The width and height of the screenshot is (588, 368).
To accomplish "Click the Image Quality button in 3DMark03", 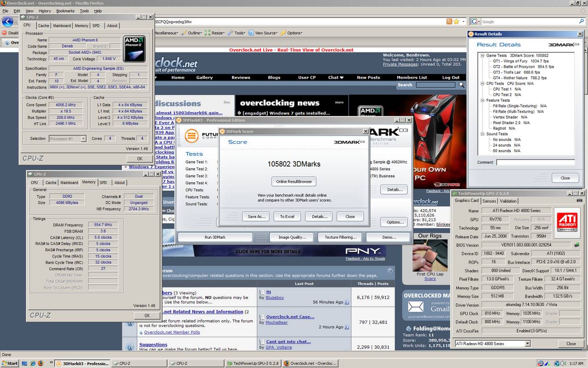I will pyautogui.click(x=292, y=237).
